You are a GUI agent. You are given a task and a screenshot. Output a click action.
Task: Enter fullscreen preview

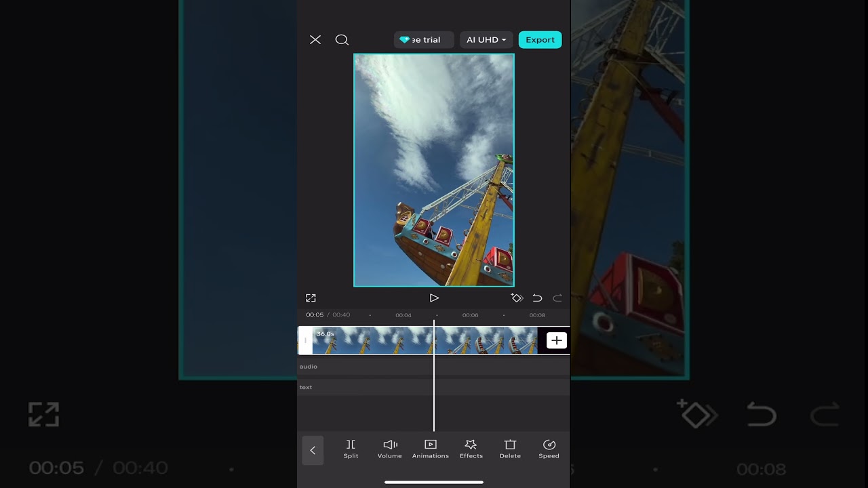pos(311,298)
